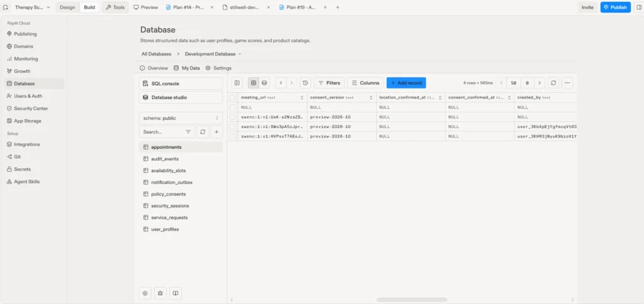The width and height of the screenshot is (644, 304).
Task: Select Database in the sidebar
Action: click(33, 84)
